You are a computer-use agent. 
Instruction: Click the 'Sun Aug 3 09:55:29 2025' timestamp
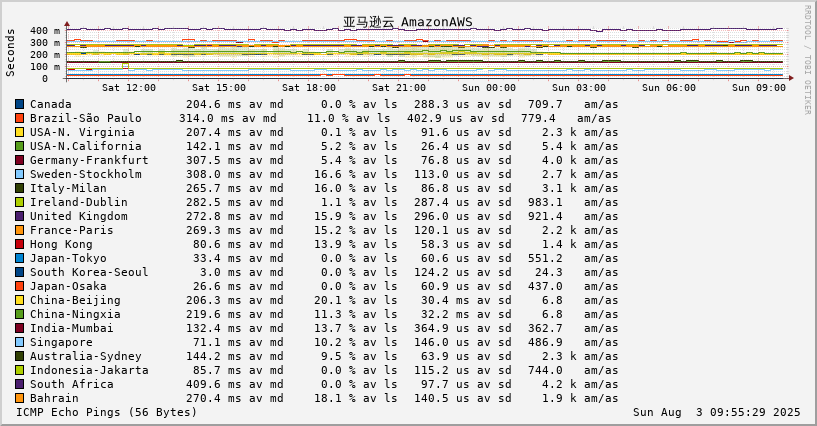pyautogui.click(x=716, y=412)
